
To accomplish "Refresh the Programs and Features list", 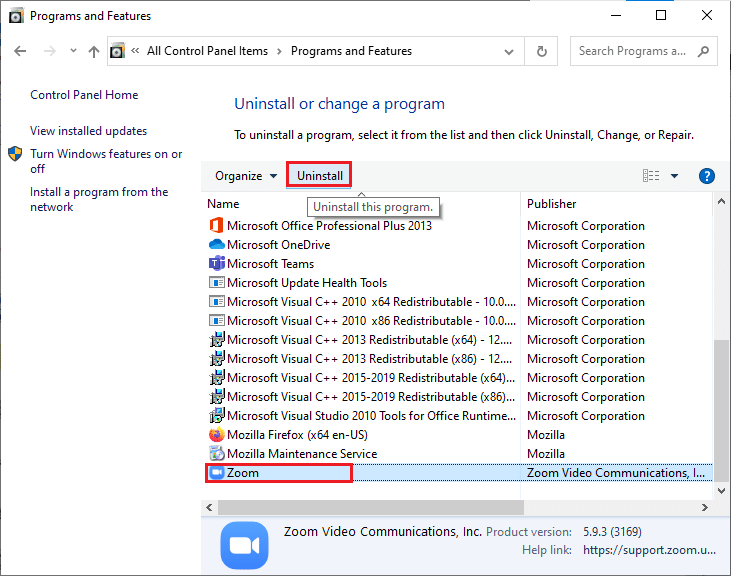I will (x=542, y=51).
